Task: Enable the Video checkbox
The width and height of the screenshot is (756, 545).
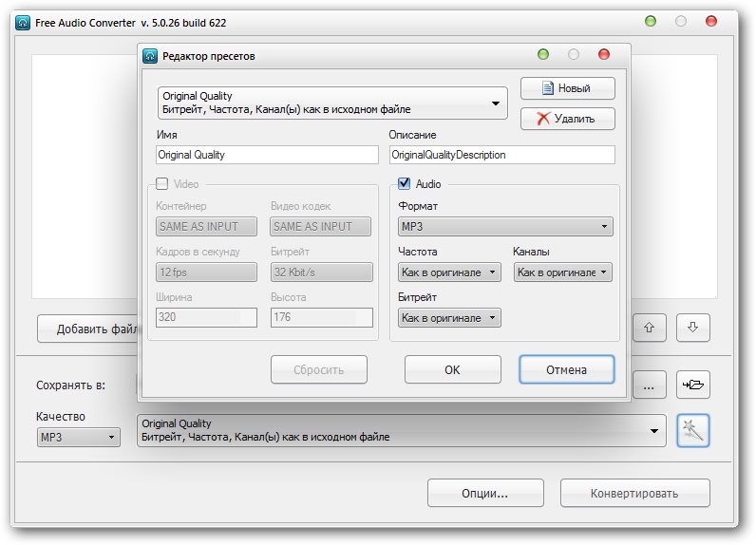Action: click(x=162, y=184)
